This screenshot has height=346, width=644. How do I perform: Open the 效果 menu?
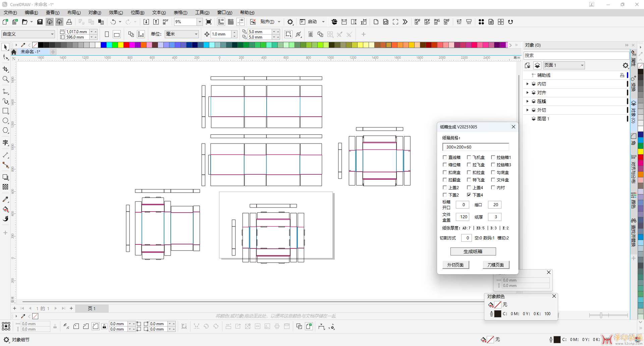[x=116, y=12]
